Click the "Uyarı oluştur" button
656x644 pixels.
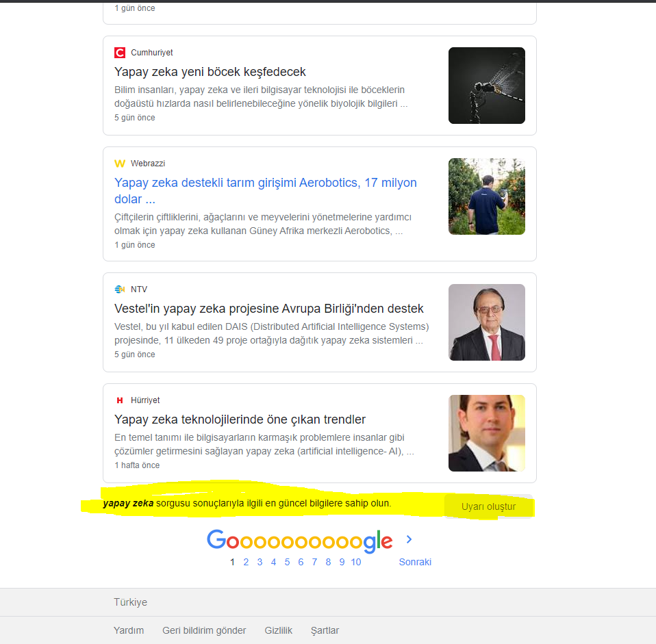[489, 506]
